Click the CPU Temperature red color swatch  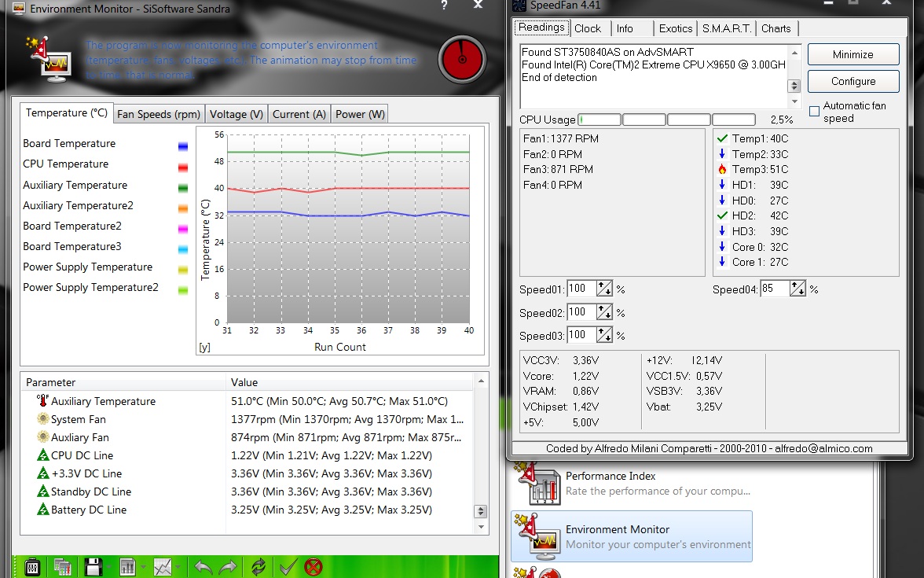point(182,167)
